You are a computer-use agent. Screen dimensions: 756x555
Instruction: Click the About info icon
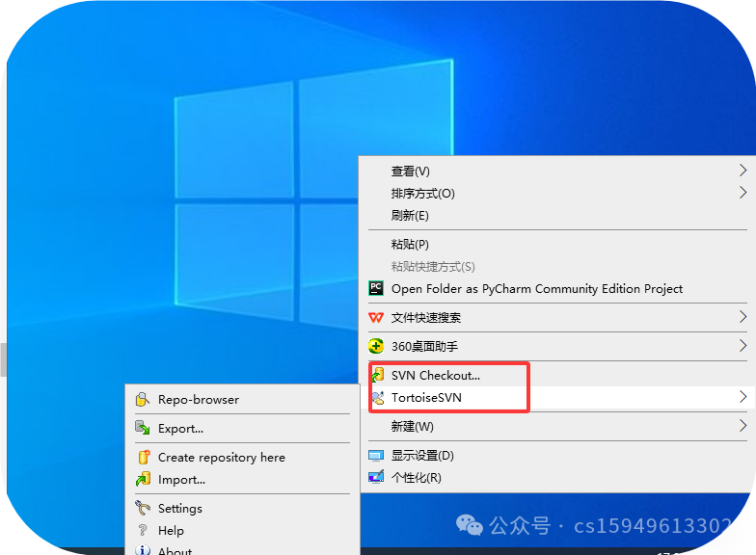click(x=143, y=550)
